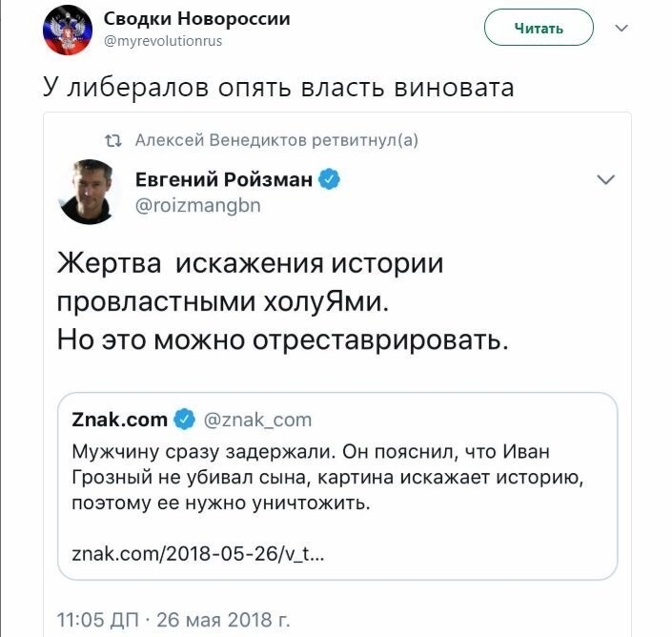The height and width of the screenshot is (637, 672).
Task: Click Ройзман's tweet text 'Жертва искажения истории'
Action: [251, 262]
